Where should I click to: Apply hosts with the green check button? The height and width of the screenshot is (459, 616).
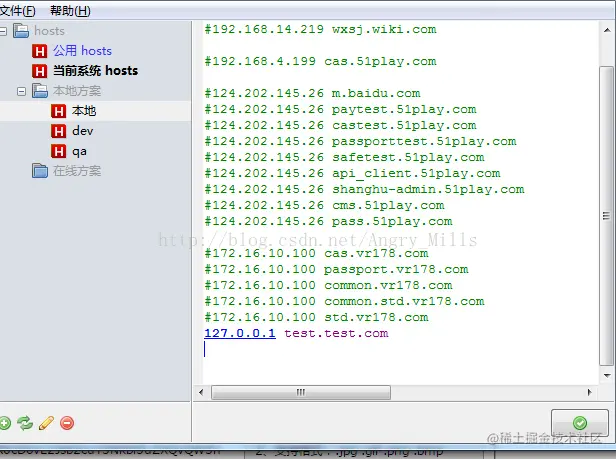(580, 423)
